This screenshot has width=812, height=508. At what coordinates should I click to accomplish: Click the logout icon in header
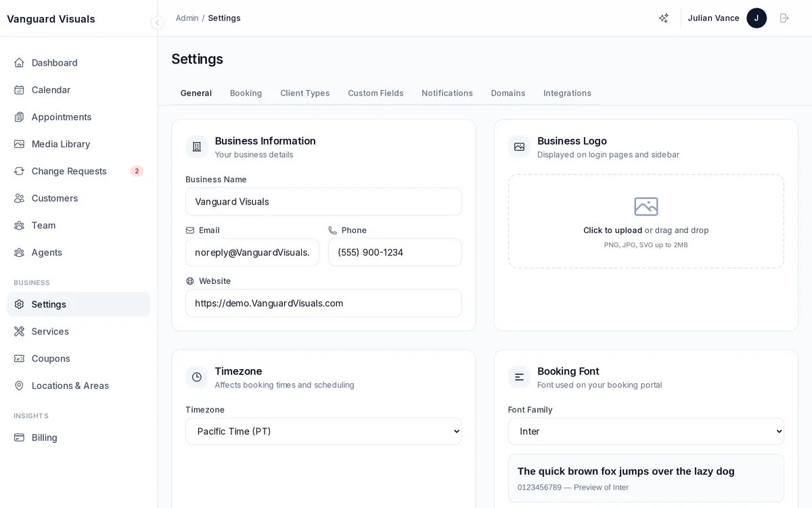784,18
